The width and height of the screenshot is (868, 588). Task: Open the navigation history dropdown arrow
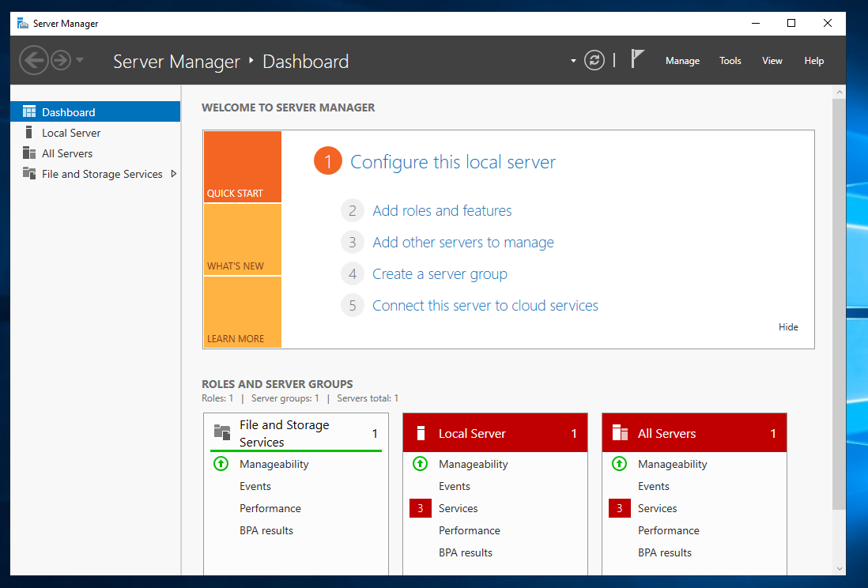[80, 60]
